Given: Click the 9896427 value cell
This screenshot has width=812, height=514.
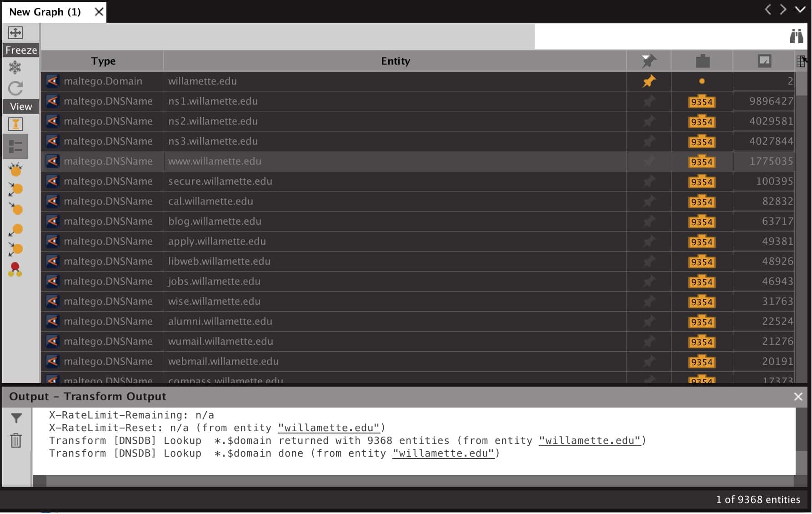Looking at the screenshot, I should (763, 101).
